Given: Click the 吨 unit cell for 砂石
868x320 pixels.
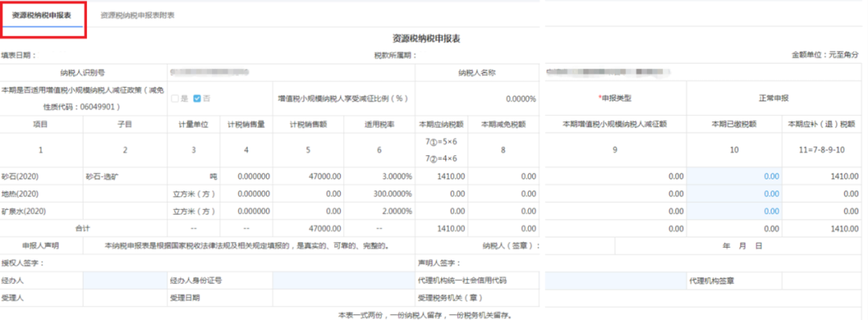Looking at the screenshot, I should (193, 177).
